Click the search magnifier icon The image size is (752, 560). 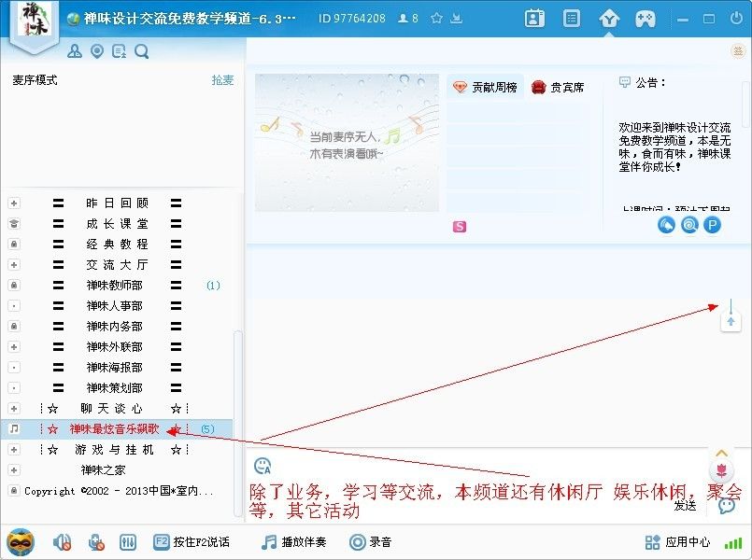click(141, 50)
